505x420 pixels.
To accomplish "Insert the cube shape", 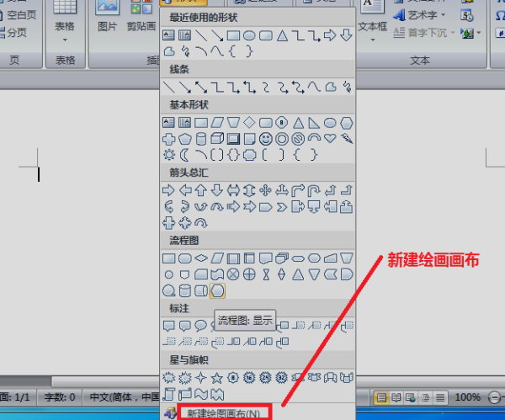I will 217,139.
